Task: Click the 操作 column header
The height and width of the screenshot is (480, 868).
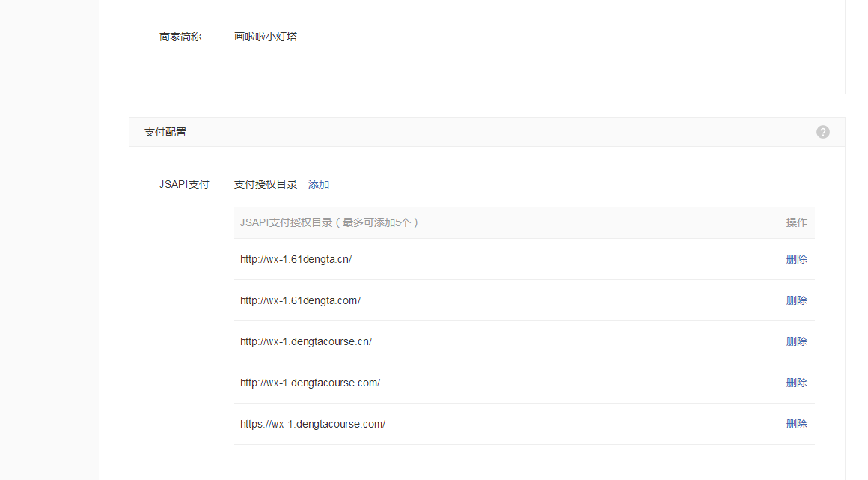Action: tap(797, 223)
